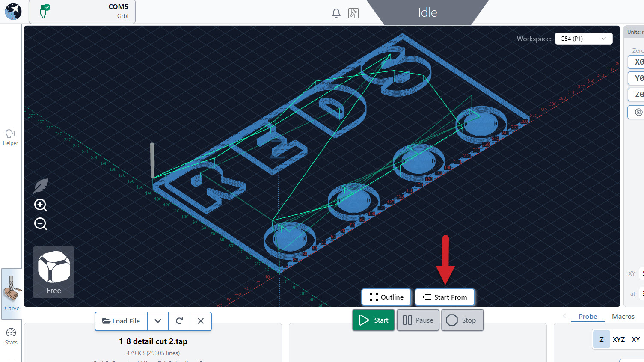Viewport: 644px width, 362px height.
Task: Close the loaded file
Action: coord(201,321)
